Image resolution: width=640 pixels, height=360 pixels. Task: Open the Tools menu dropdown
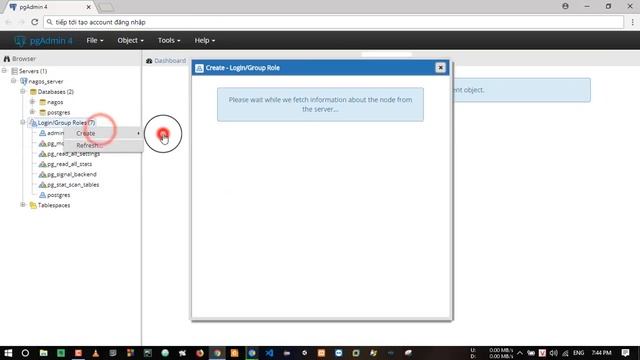169,40
